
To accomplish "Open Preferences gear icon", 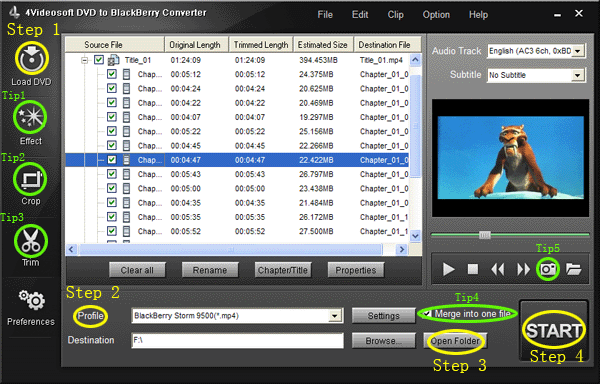I will pyautogui.click(x=32, y=300).
